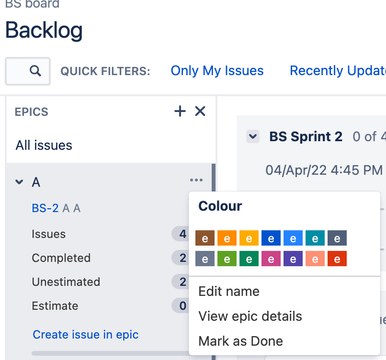Click the Completed row label
The width and height of the screenshot is (386, 360).
[61, 258]
